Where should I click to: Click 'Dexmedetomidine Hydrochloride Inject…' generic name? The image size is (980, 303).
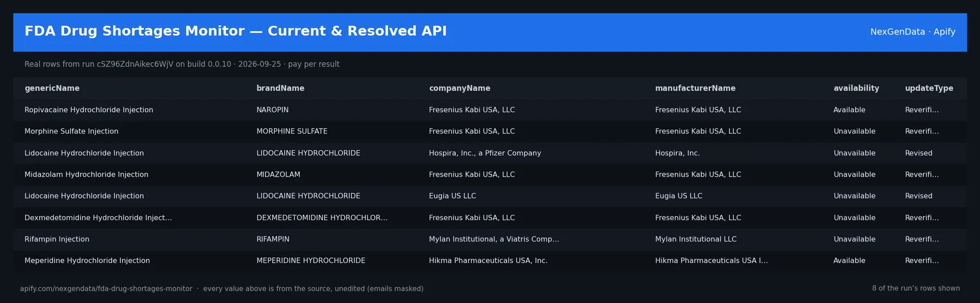(98, 218)
